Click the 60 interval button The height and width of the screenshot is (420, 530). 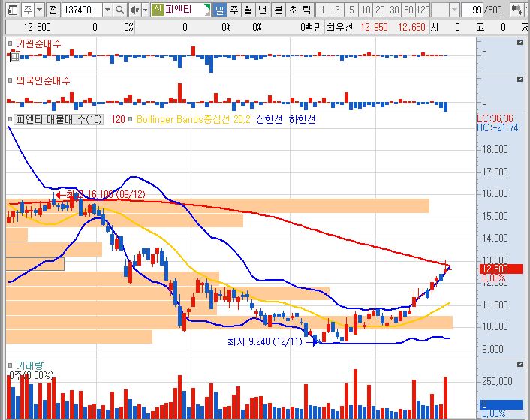408,10
